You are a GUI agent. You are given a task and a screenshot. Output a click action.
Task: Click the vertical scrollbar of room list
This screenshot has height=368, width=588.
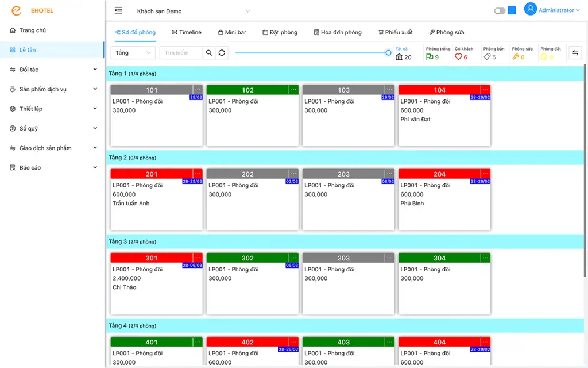tap(585, 171)
